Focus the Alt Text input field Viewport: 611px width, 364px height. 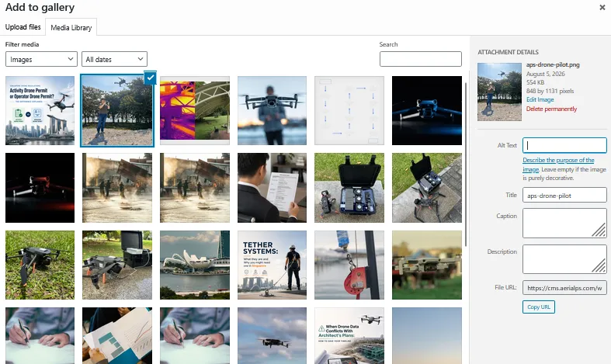click(564, 145)
